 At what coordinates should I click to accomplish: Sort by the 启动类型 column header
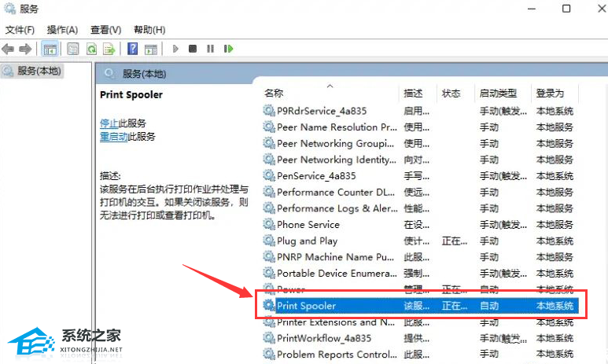(x=498, y=93)
